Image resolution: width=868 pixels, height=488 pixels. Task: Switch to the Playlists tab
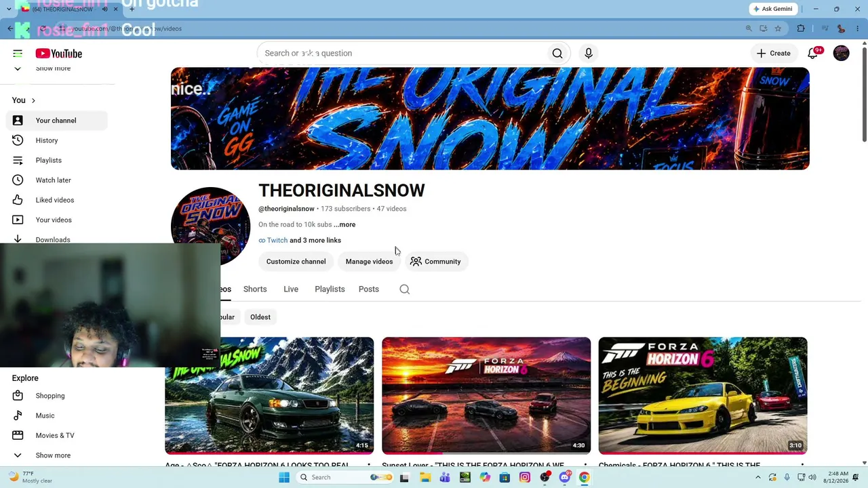pyautogui.click(x=330, y=289)
